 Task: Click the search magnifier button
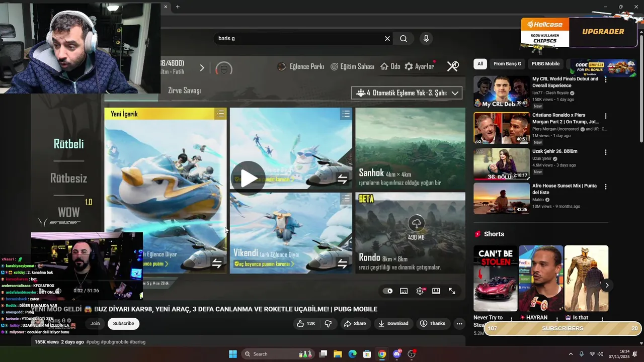coord(404,39)
